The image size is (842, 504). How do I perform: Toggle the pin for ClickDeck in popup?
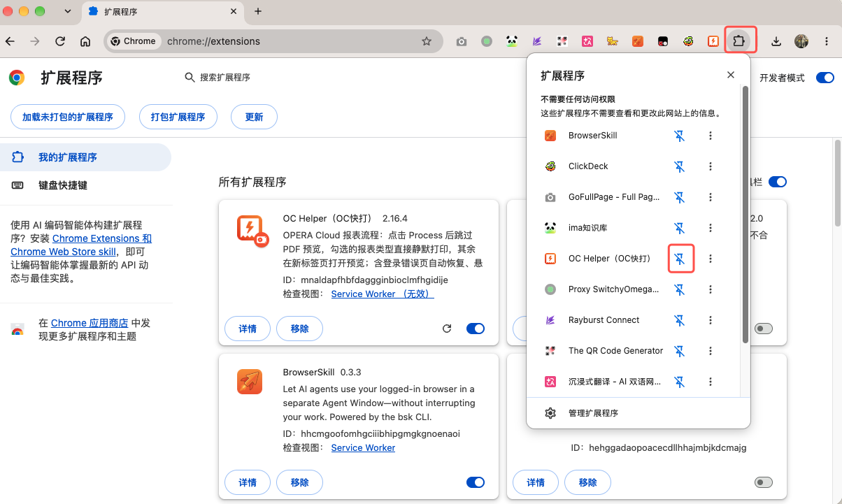[x=679, y=166]
